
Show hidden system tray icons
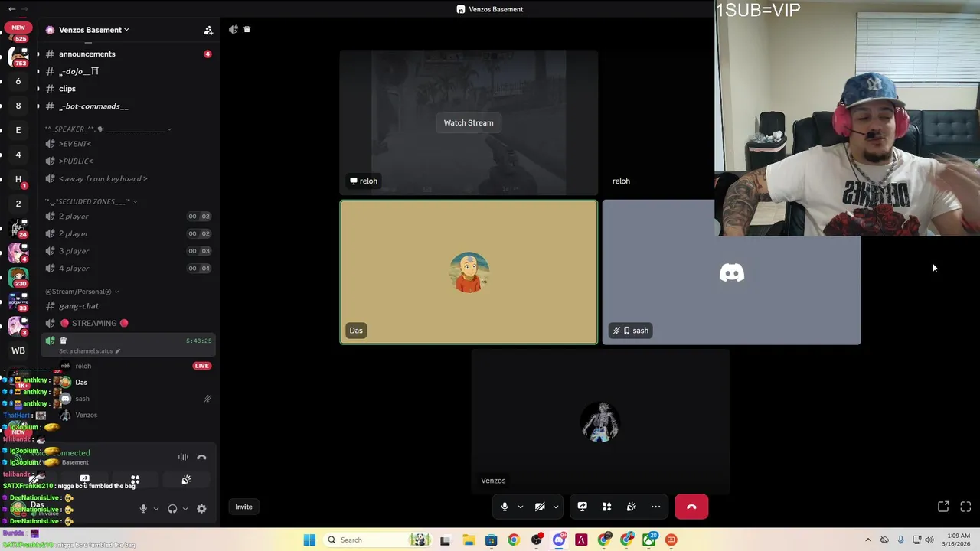click(867, 540)
